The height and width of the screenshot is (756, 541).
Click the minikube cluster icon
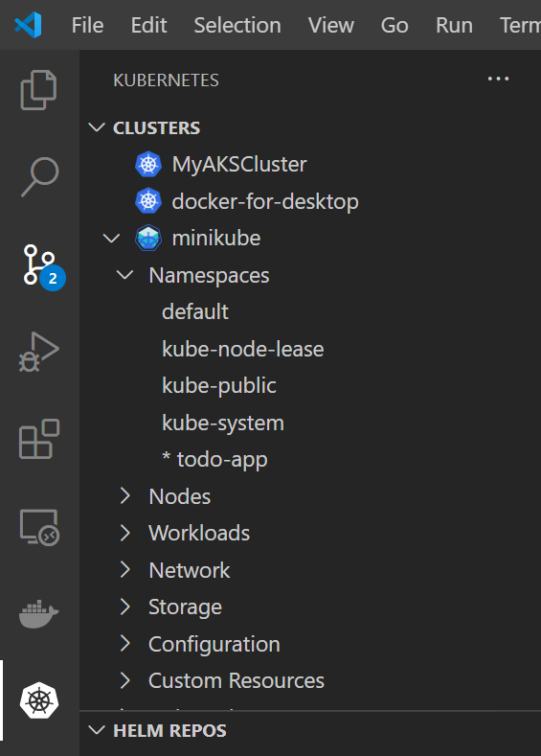(x=147, y=238)
